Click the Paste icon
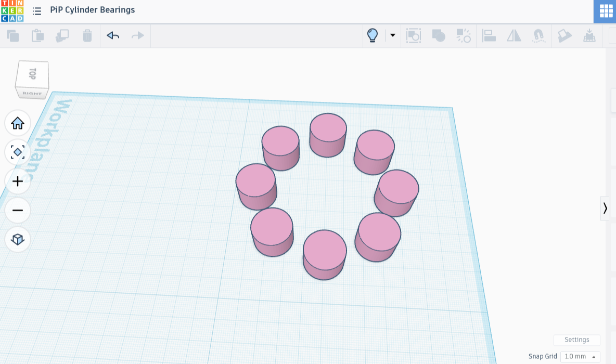Screen dimensions: 616x364 [x=37, y=36]
